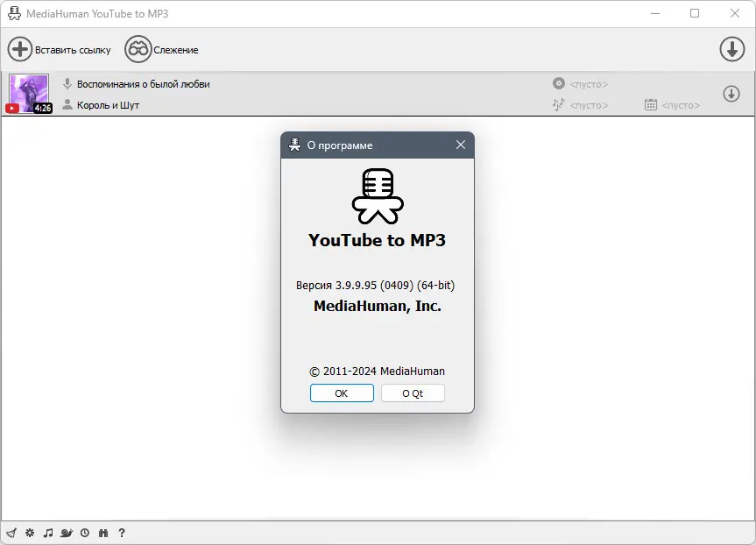Viewport: 756px width, 545px height.
Task: Minimize the MediaHuman main window
Action: coord(654,13)
